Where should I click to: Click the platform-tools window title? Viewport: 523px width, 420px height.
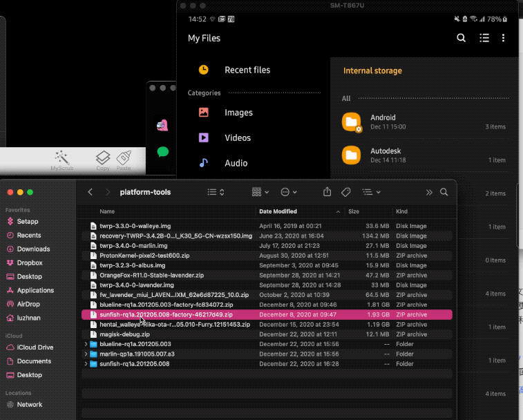coord(145,192)
